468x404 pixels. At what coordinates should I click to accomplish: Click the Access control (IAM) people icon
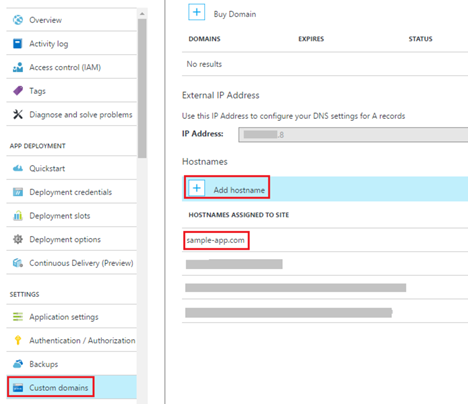coord(18,67)
